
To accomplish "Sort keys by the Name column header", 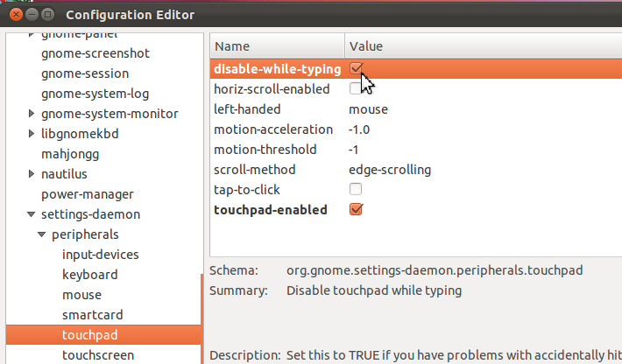I will click(277, 45).
